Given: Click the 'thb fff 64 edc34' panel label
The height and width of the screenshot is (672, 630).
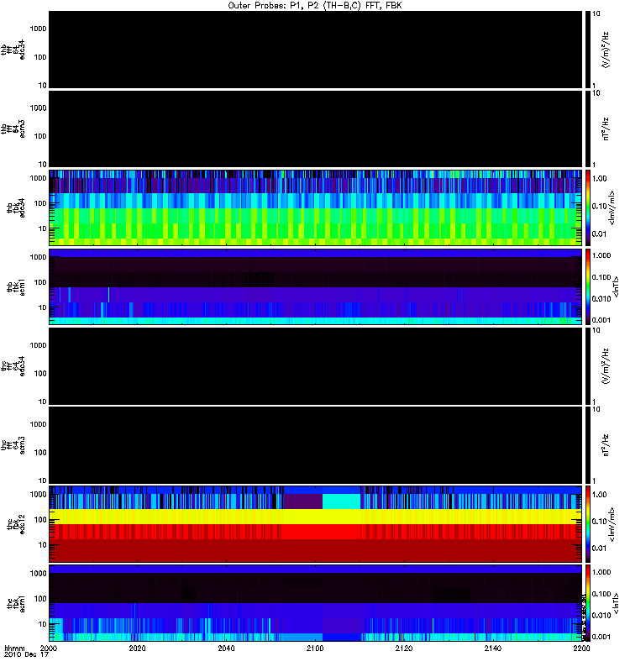Looking at the screenshot, I should click(x=13, y=50).
